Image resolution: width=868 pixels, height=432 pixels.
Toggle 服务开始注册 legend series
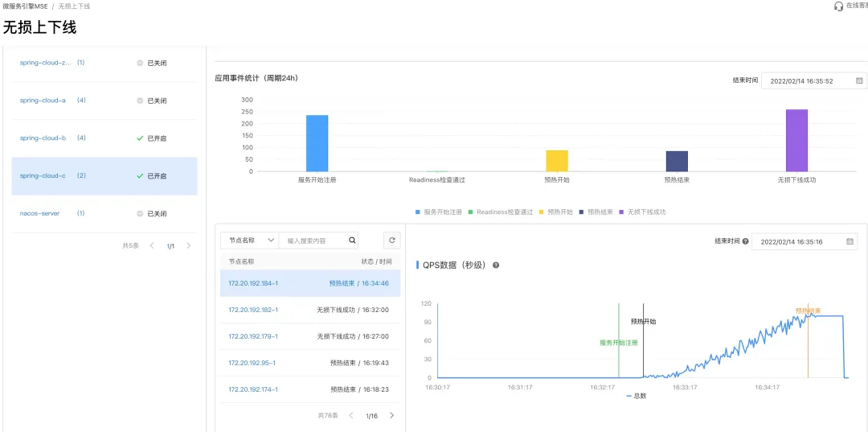tap(439, 212)
